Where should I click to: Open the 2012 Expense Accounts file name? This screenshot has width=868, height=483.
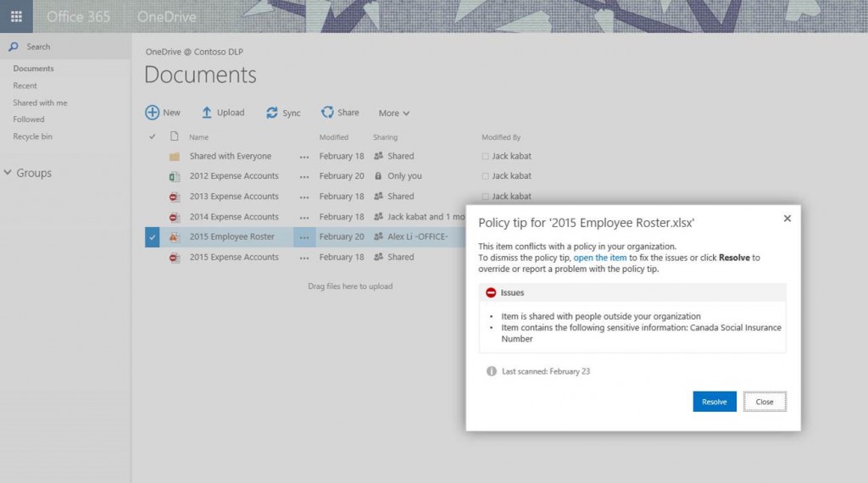coord(234,176)
